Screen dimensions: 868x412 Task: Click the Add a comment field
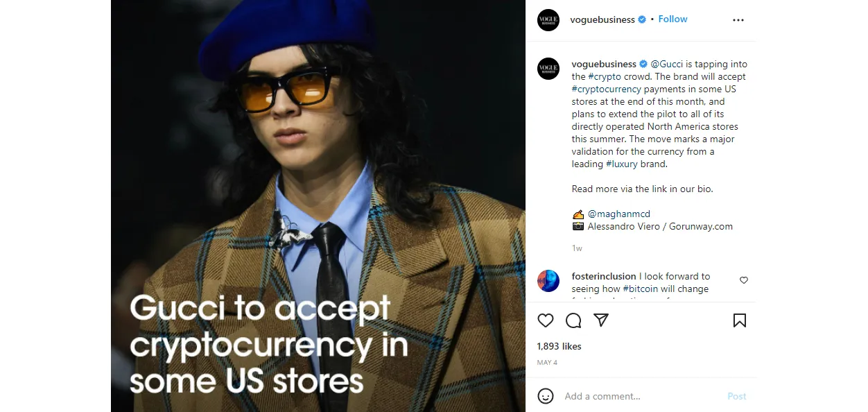[641, 397]
